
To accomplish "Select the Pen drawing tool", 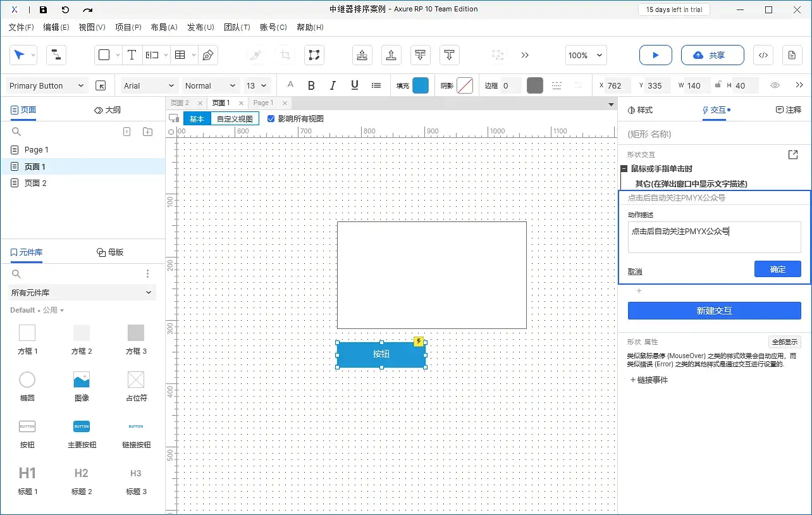I will click(x=208, y=55).
